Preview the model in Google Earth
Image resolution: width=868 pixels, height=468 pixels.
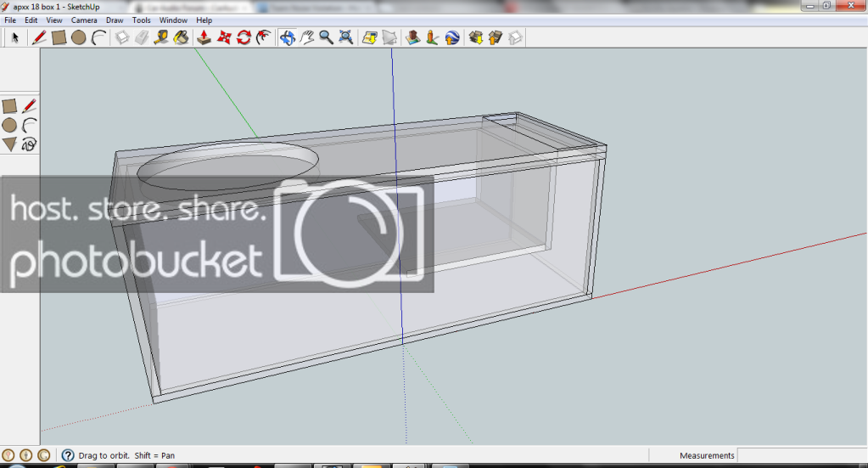pyautogui.click(x=451, y=37)
